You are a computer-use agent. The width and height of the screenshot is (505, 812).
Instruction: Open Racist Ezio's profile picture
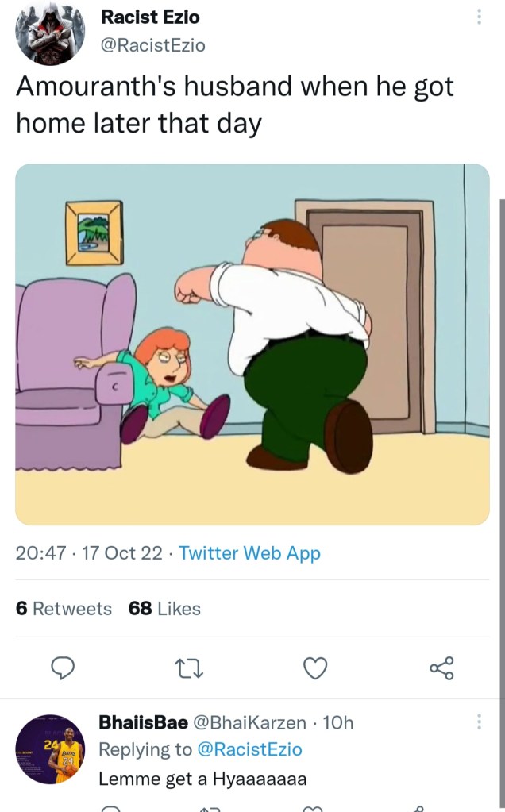pos(51,34)
